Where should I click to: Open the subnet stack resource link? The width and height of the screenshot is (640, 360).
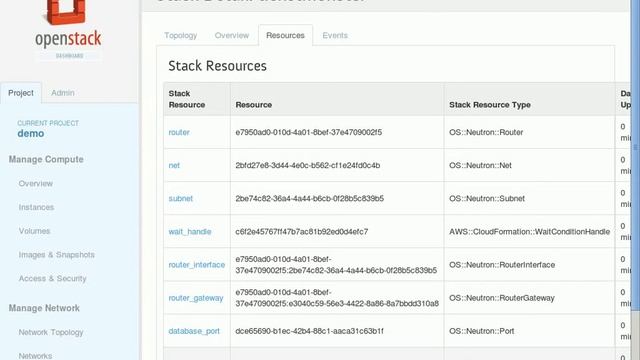click(x=181, y=198)
